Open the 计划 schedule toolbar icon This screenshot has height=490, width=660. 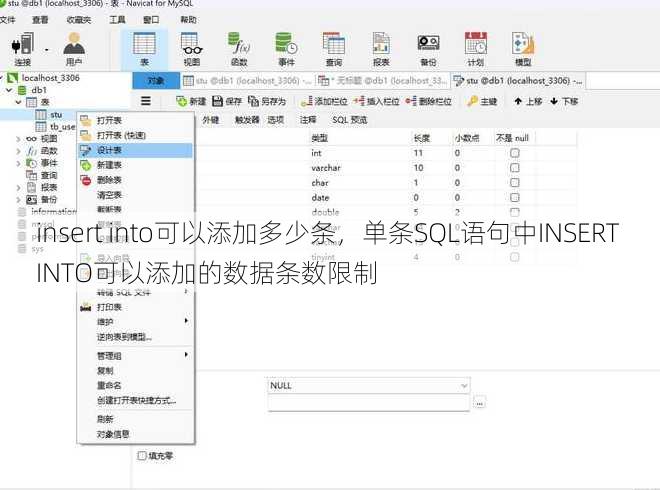[476, 49]
